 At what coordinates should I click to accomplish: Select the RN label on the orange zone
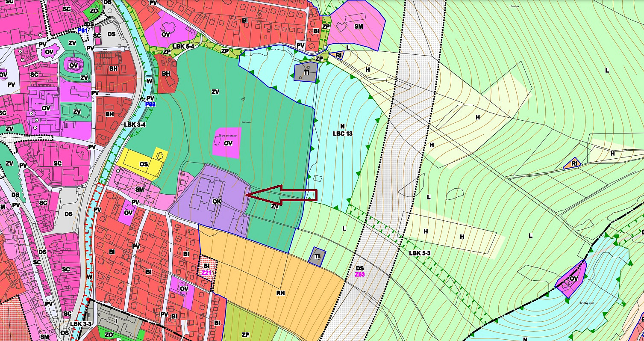[x=280, y=293]
